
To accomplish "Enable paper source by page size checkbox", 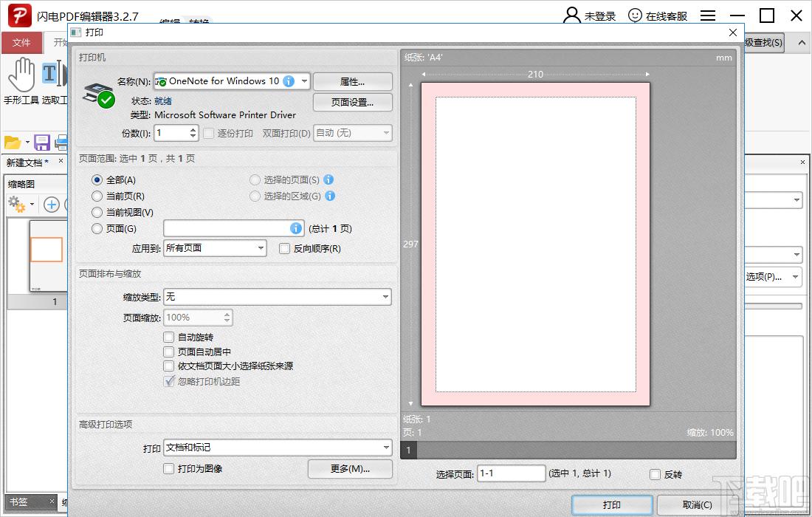I will click(x=168, y=366).
